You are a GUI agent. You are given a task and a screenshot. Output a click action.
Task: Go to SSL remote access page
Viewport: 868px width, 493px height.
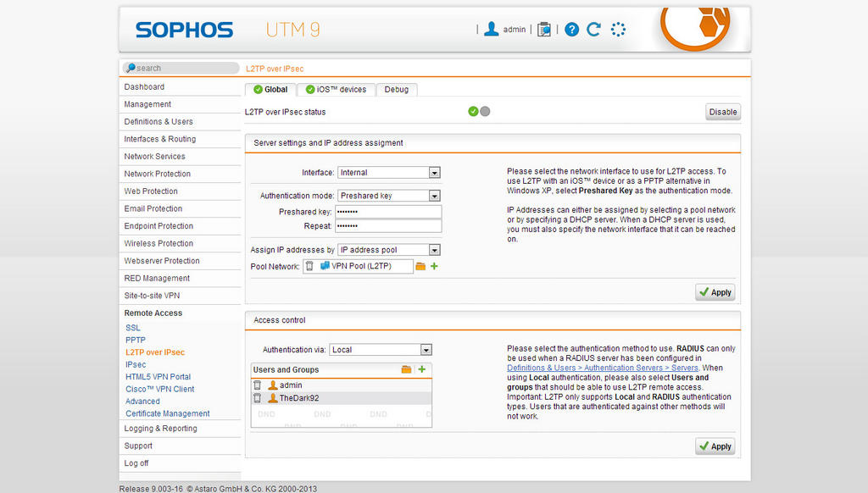[x=133, y=328]
